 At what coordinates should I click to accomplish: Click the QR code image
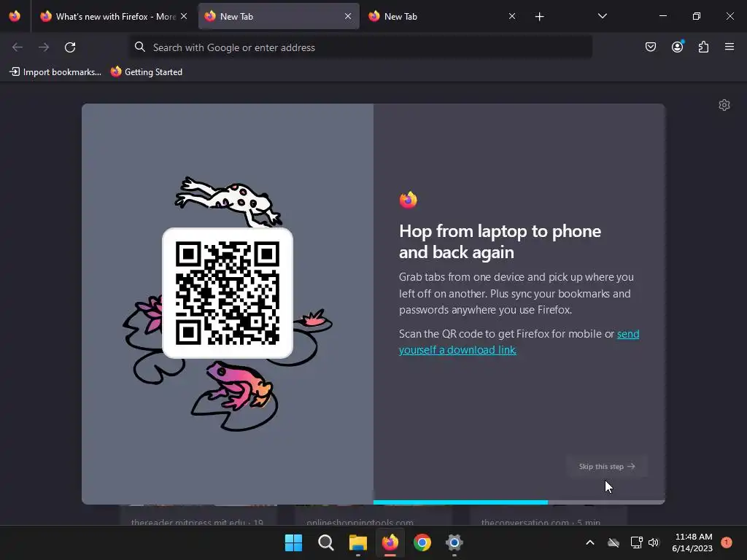coord(228,293)
